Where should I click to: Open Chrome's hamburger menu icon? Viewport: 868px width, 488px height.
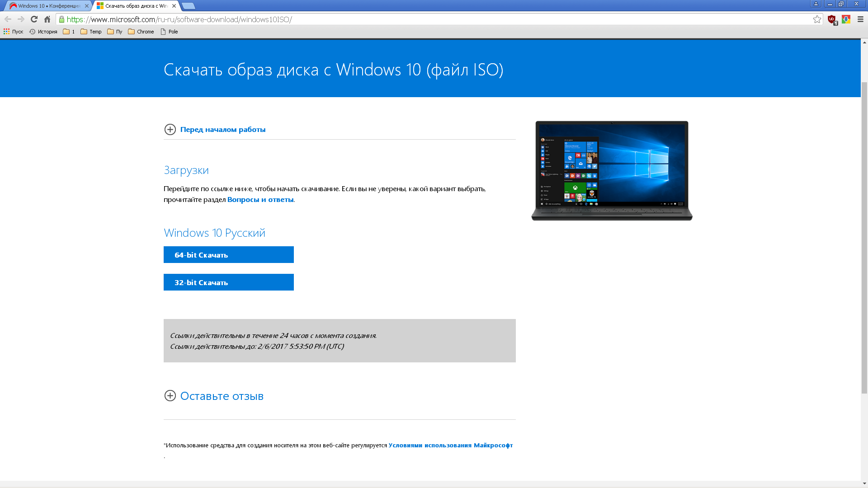(x=860, y=19)
